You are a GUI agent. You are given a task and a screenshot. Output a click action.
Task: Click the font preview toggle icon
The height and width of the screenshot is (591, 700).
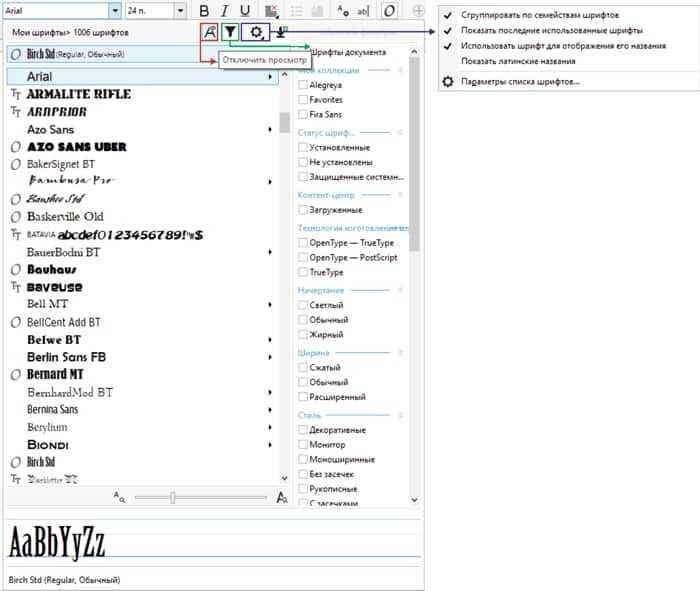pyautogui.click(x=209, y=32)
